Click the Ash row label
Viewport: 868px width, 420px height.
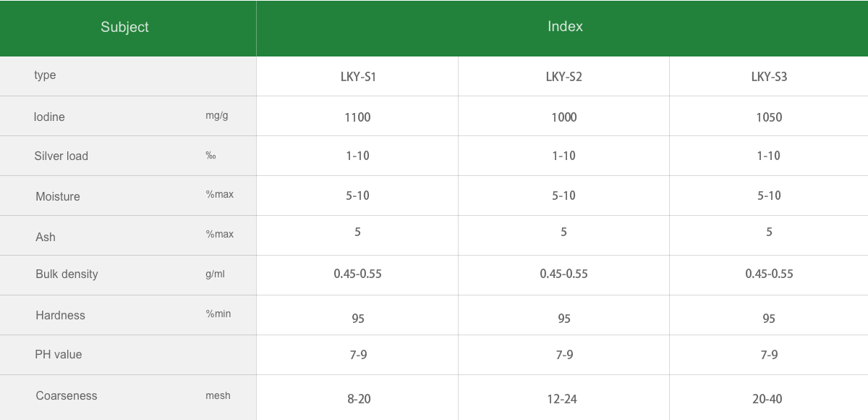(46, 238)
